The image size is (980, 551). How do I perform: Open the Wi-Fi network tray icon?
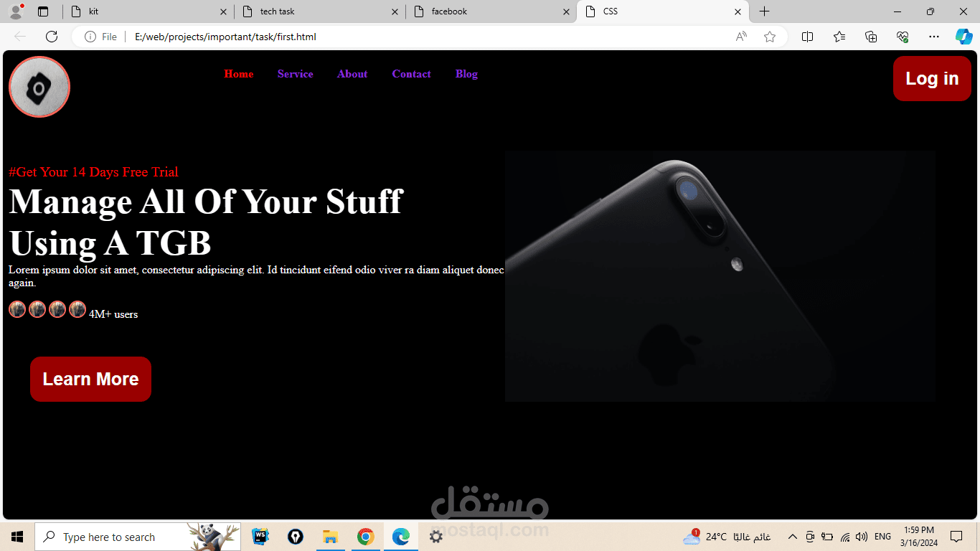tap(845, 537)
